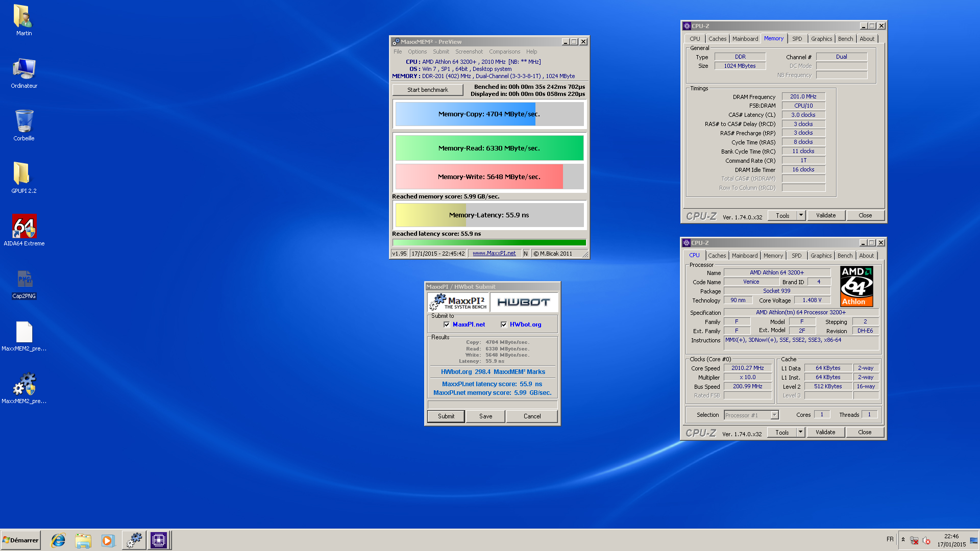980x551 pixels.
Task: Open the Corbeille recycle bin
Action: (23, 126)
